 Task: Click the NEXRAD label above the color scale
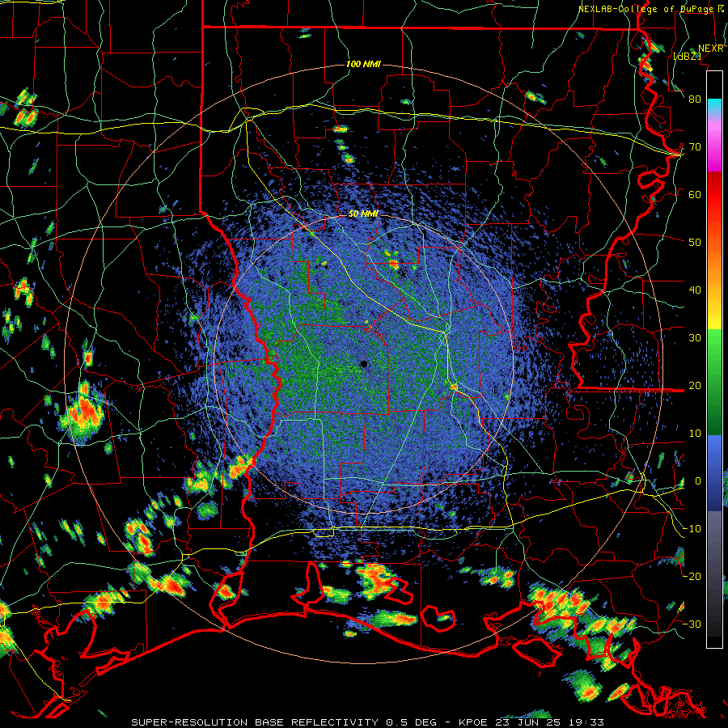pyautogui.click(x=711, y=49)
